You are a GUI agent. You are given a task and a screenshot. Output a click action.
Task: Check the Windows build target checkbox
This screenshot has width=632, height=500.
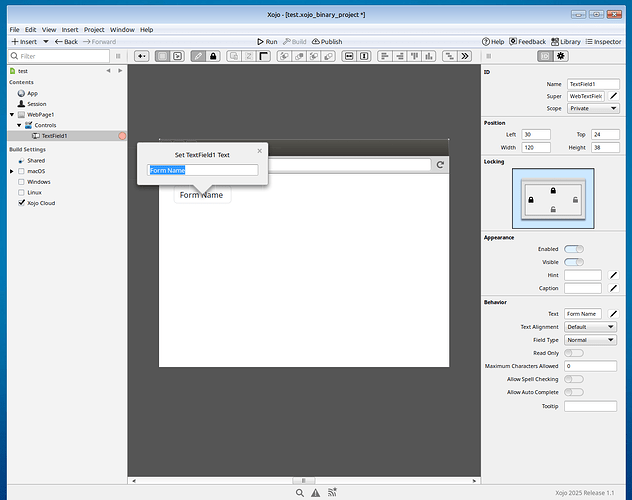click(21, 182)
